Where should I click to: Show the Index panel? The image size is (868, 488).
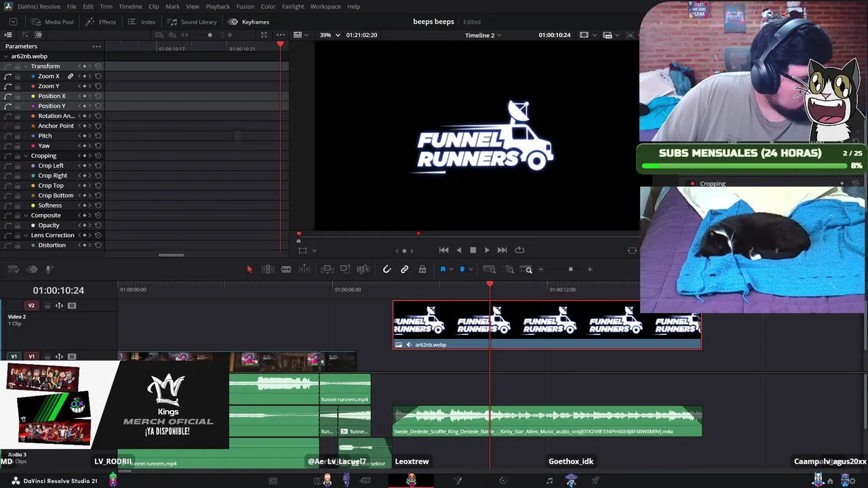(142, 22)
